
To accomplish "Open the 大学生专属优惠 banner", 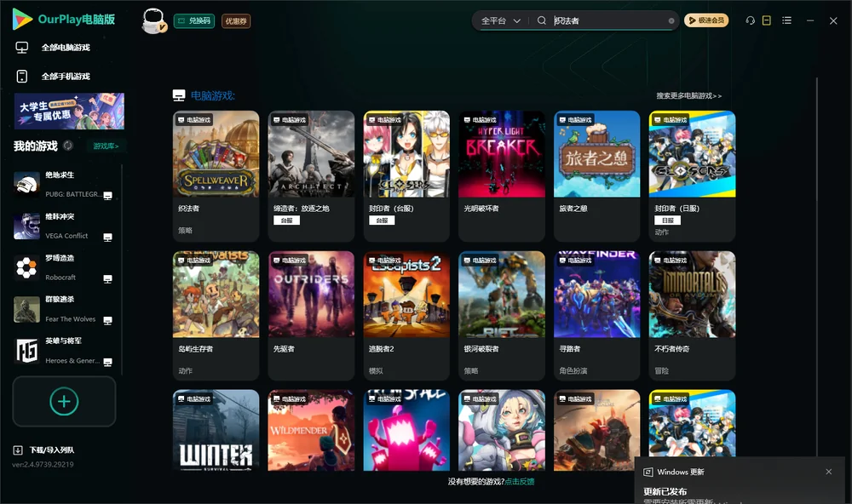I will pyautogui.click(x=70, y=111).
